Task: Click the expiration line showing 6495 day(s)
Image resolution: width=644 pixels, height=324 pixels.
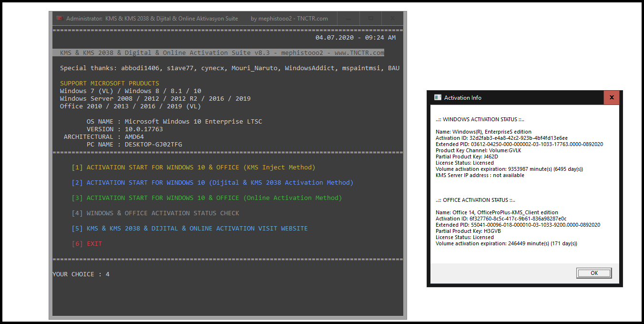Action: 509,169
